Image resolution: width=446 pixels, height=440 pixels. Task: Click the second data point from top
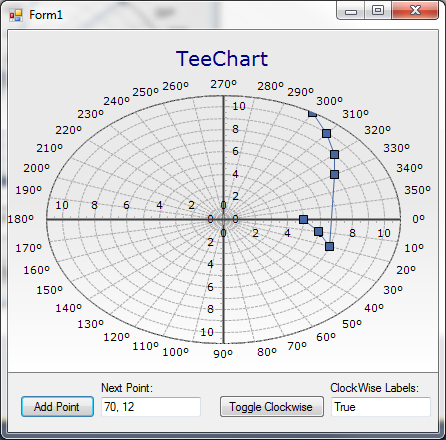[x=327, y=134]
